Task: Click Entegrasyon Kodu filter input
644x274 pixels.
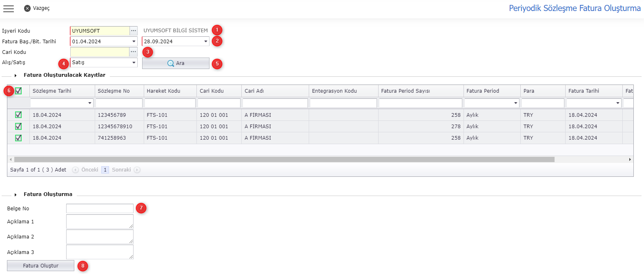Action: pos(344,103)
